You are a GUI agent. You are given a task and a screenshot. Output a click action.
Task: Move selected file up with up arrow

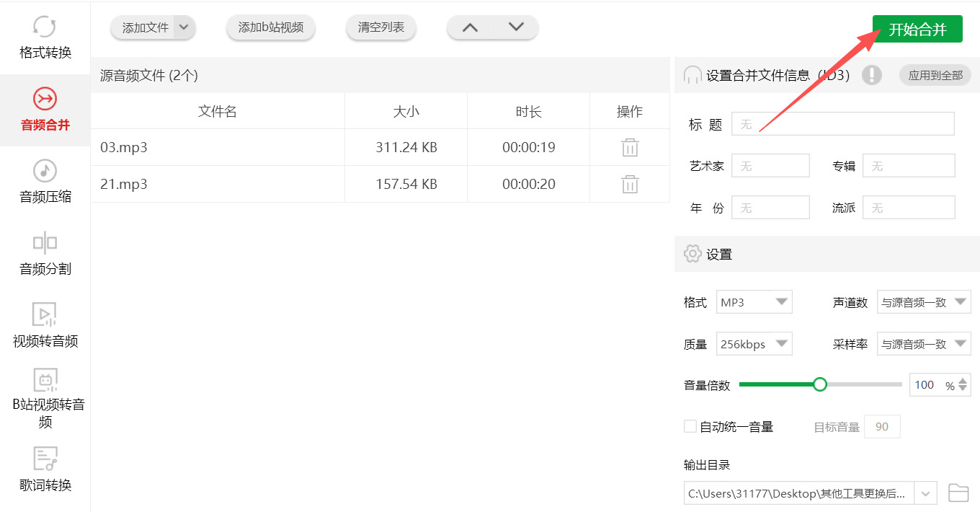(470, 27)
